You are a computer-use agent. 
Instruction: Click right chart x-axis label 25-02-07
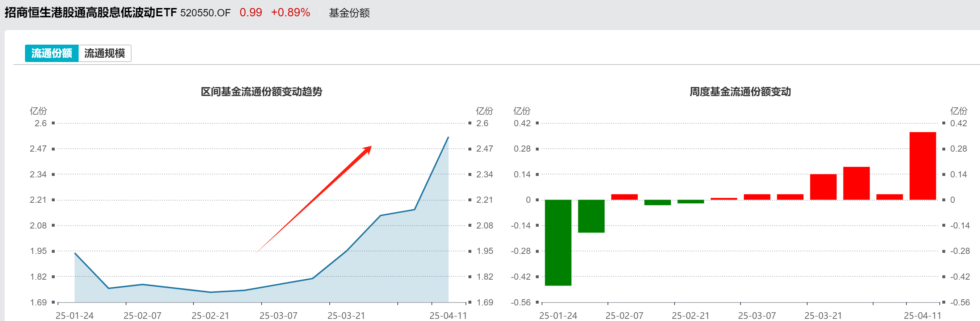pyautogui.click(x=624, y=316)
